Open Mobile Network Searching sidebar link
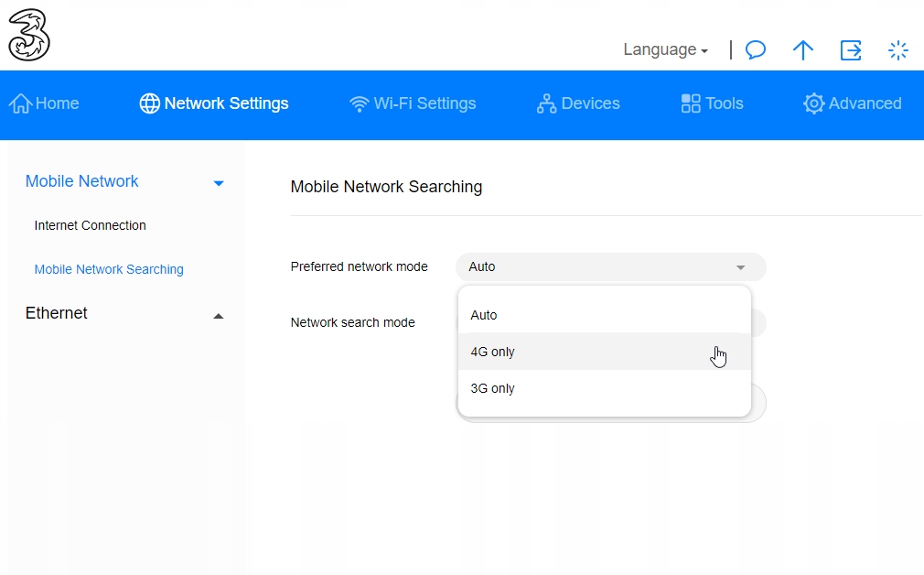 pyautogui.click(x=109, y=269)
